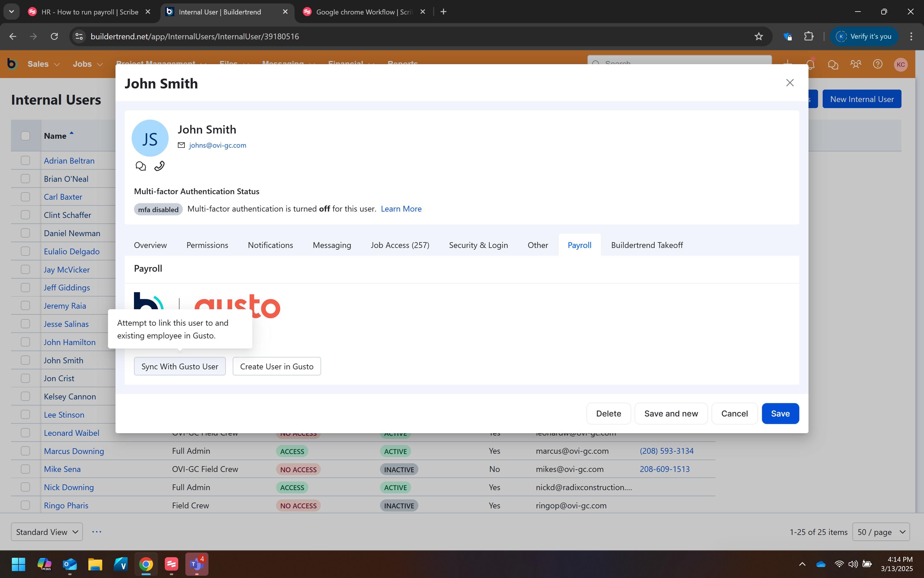Open the three-dot more options beside Standard View
Screen dimensions: 924x578
(97, 532)
